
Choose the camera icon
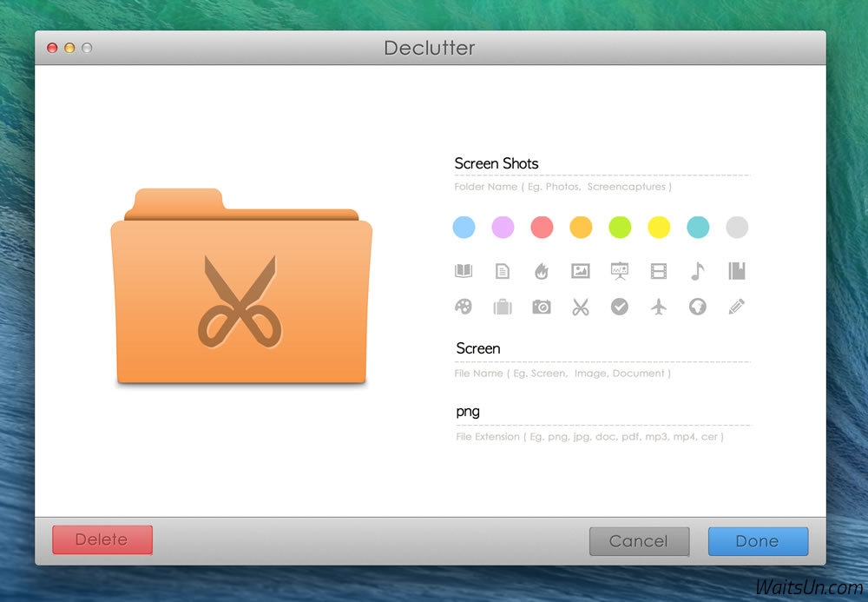(542, 307)
